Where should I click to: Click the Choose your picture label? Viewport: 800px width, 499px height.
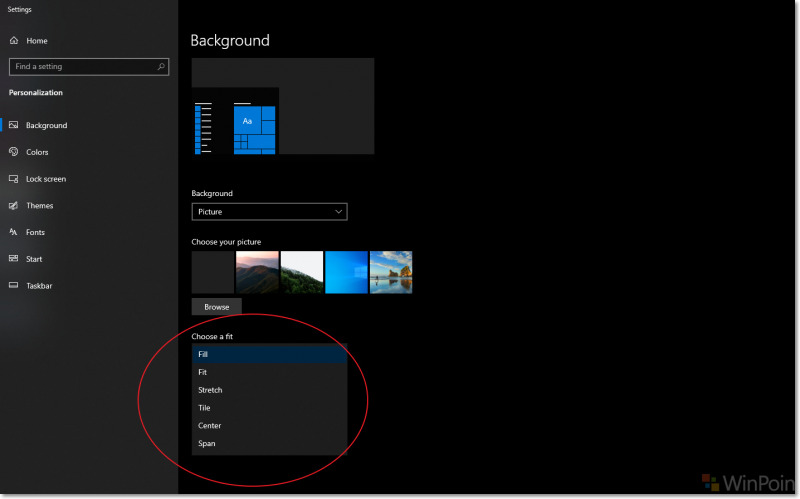(x=226, y=242)
